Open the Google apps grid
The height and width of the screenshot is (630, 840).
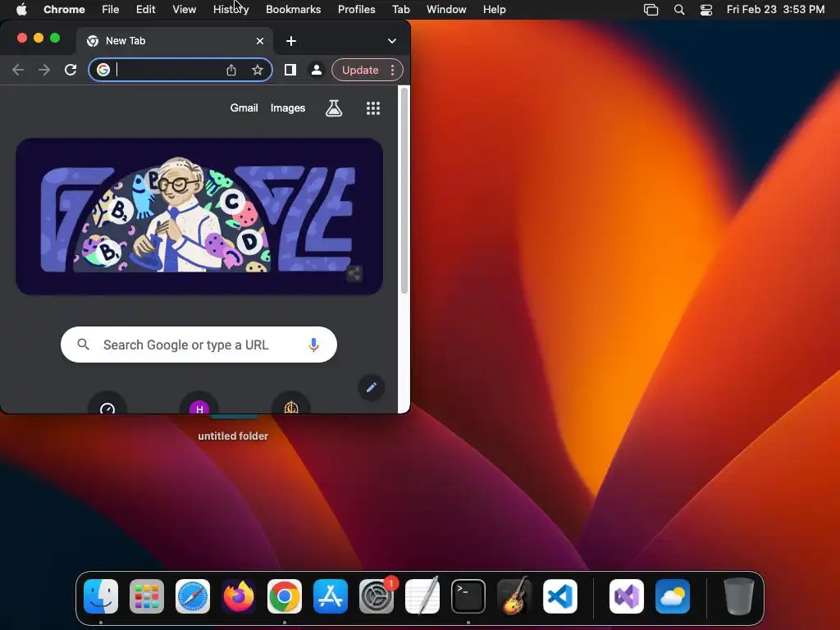[373, 108]
